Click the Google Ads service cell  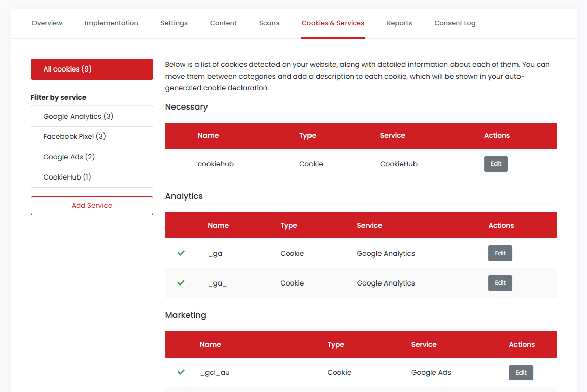tap(431, 373)
